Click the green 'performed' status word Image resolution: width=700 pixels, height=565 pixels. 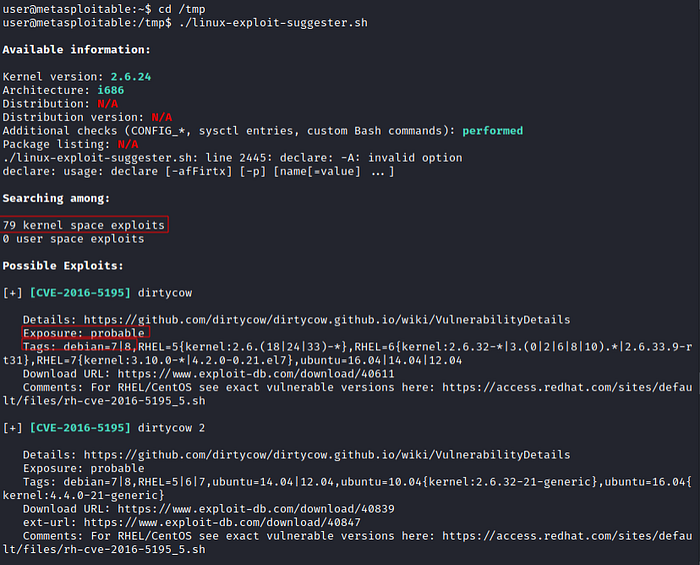492,131
